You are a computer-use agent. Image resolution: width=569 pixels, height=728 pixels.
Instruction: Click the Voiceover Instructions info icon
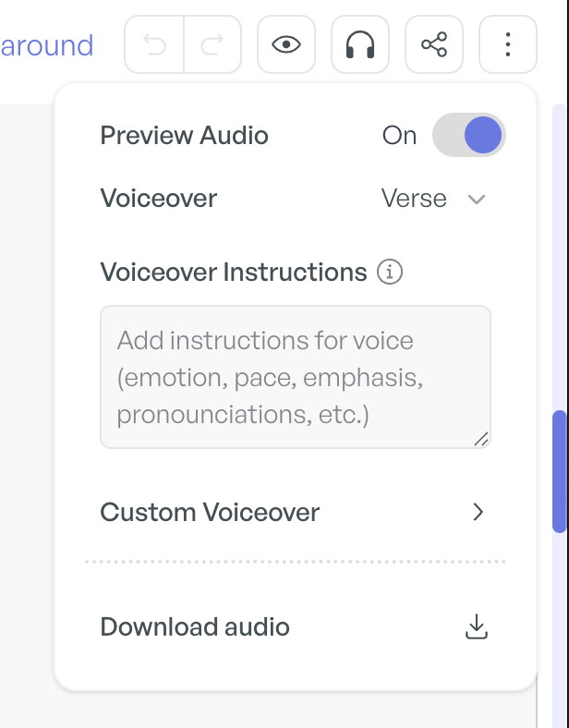tap(390, 272)
